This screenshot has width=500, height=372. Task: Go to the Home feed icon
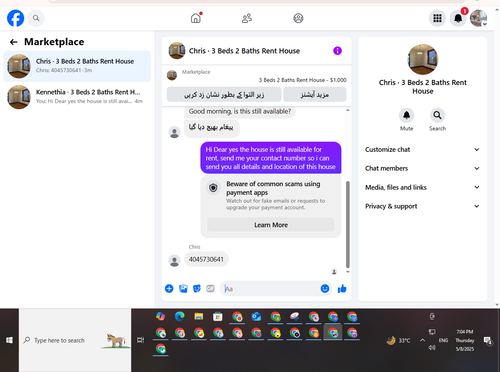click(196, 18)
